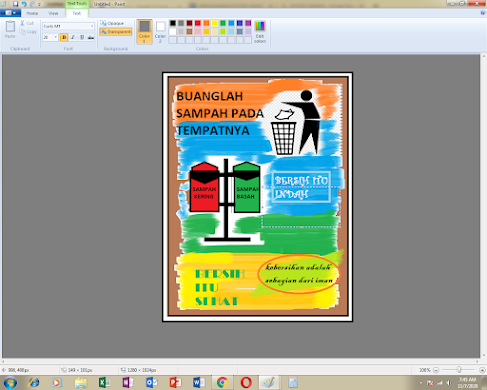Select the Opaque background option
Screen dimensions: 487x390
pyautogui.click(x=112, y=23)
